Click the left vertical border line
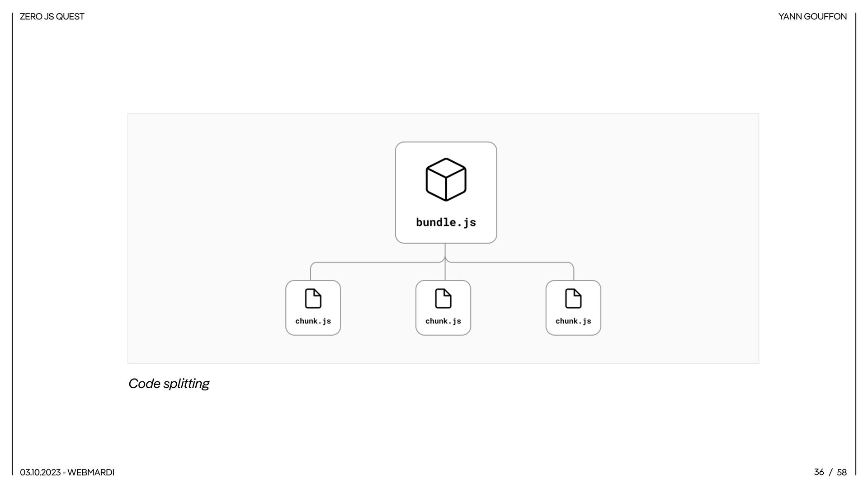This screenshot has width=868, height=488. click(x=13, y=244)
